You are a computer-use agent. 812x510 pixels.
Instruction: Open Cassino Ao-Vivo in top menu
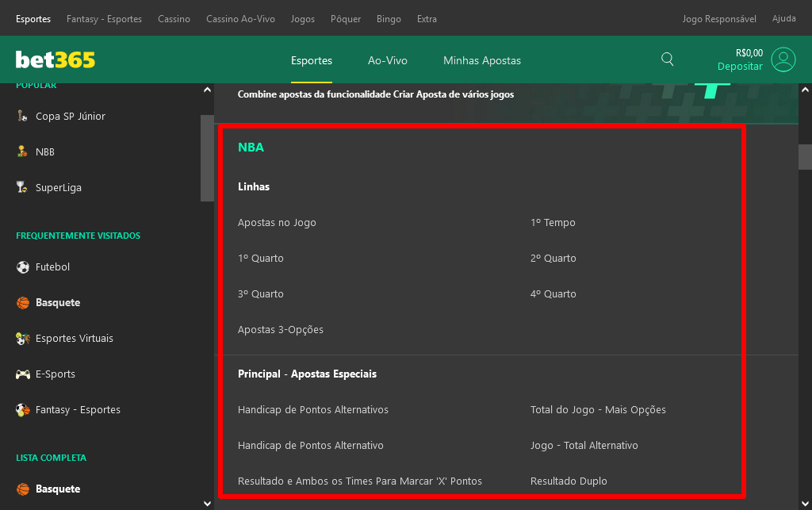click(x=240, y=19)
